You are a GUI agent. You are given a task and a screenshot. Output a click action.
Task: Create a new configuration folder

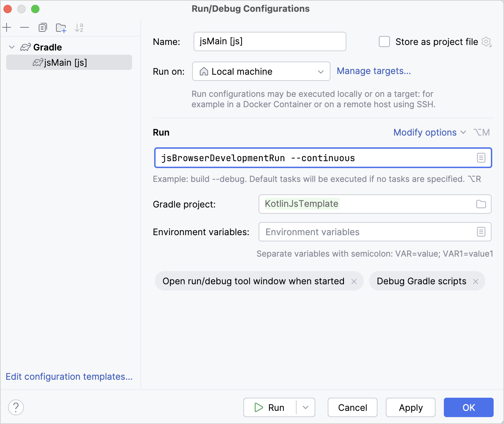click(x=61, y=27)
